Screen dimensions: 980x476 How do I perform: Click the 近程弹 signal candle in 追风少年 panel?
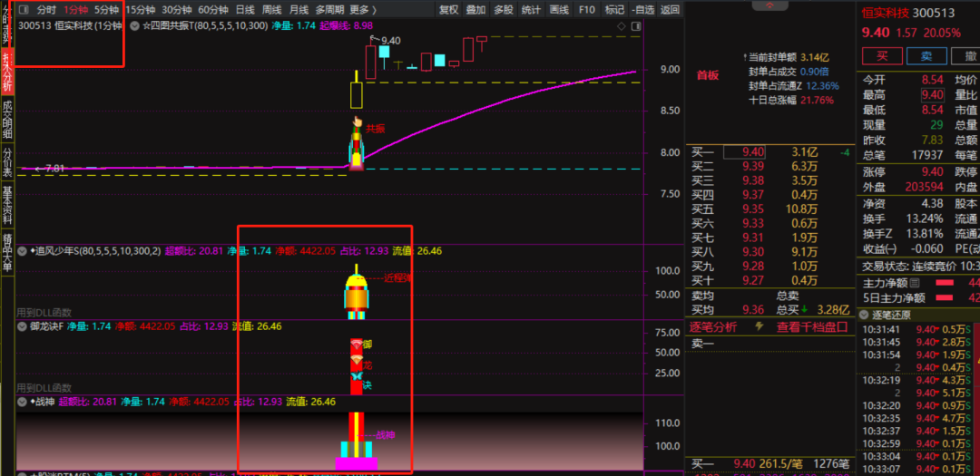click(x=357, y=292)
